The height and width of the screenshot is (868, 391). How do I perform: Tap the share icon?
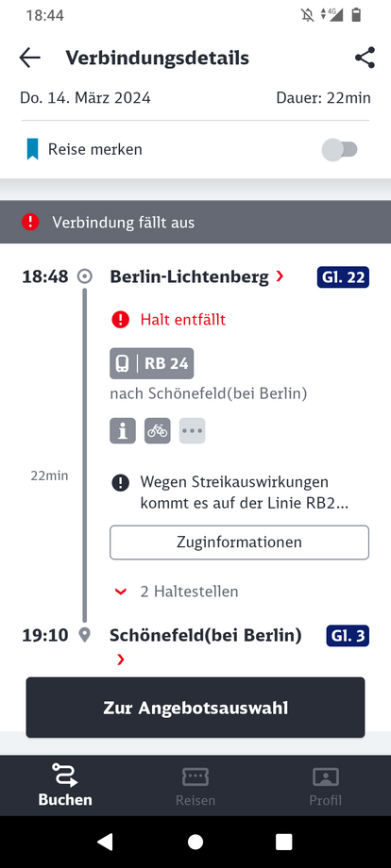365,58
